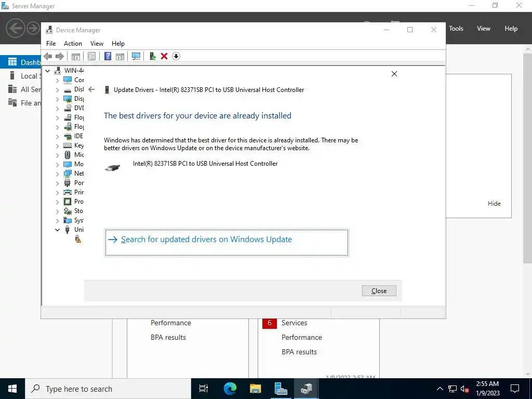Click the Server Manager back navigation arrow
Image resolution: width=532 pixels, height=399 pixels.
click(x=15, y=28)
